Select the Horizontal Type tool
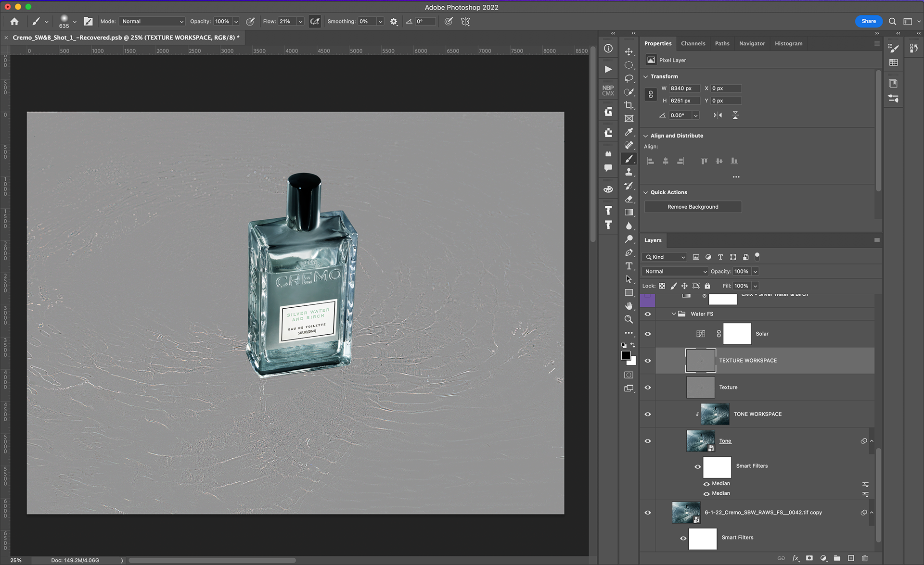The height and width of the screenshot is (565, 924). point(629,266)
